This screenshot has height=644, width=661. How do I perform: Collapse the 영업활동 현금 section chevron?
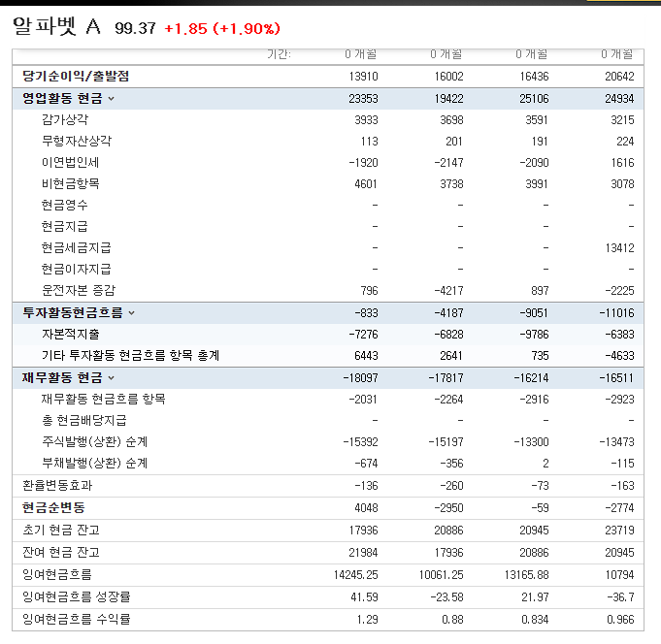112,99
